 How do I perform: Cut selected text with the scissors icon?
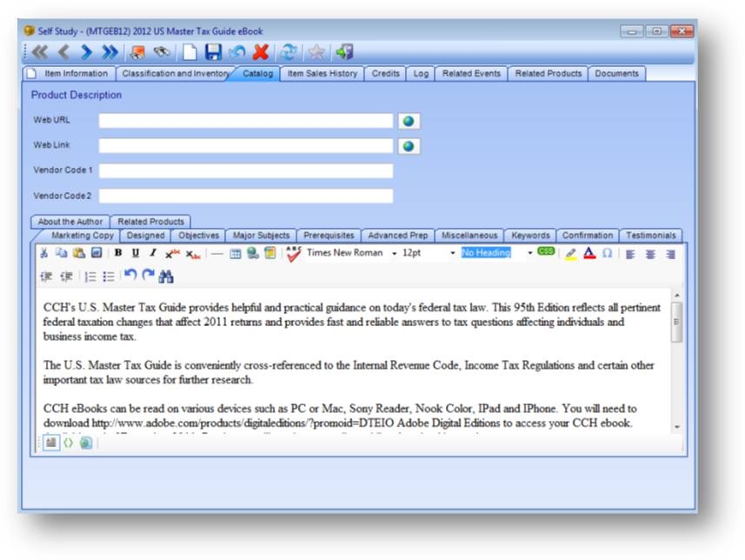click(44, 253)
